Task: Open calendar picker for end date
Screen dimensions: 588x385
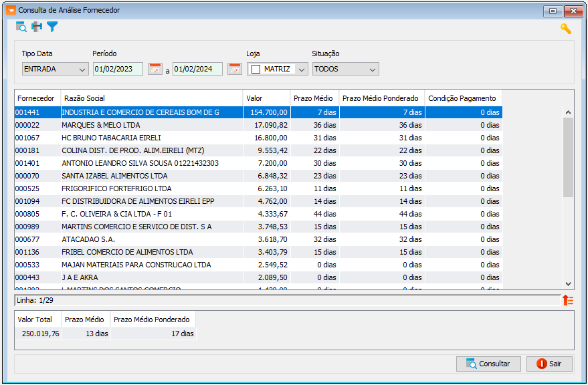Action: pyautogui.click(x=235, y=69)
